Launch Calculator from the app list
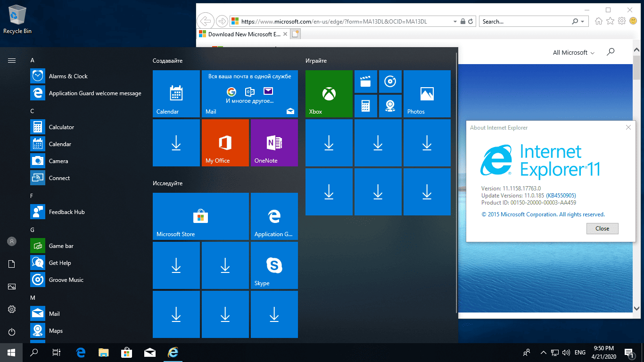Screen dimensions: 644x362 click(86, 127)
